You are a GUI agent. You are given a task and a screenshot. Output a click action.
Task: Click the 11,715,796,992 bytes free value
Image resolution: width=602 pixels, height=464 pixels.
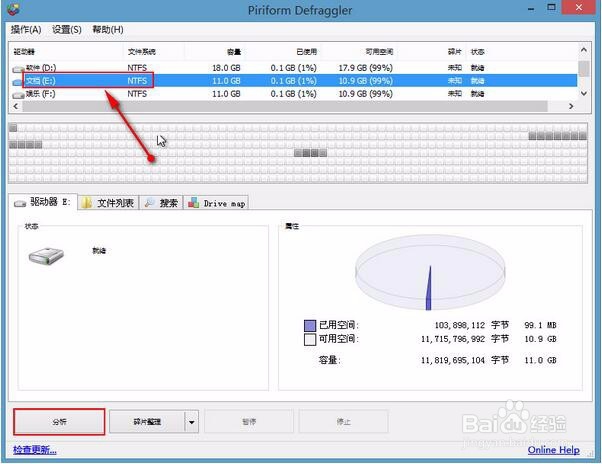click(x=453, y=339)
